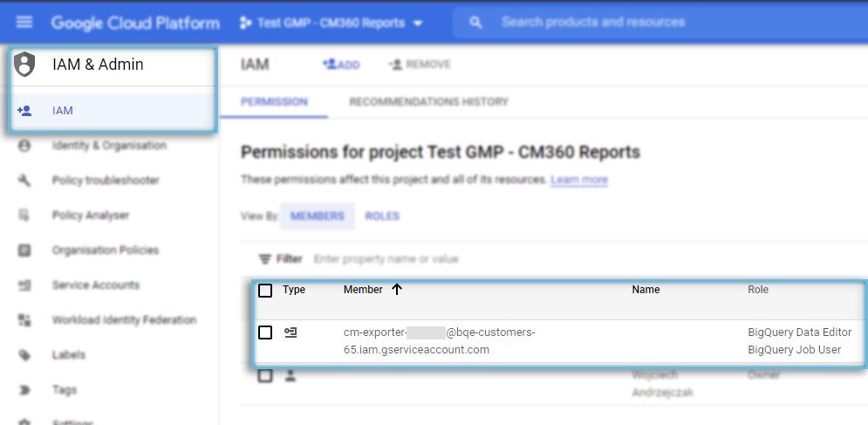
Task: Select the cm-exporter service account checkbox
Action: (266, 332)
